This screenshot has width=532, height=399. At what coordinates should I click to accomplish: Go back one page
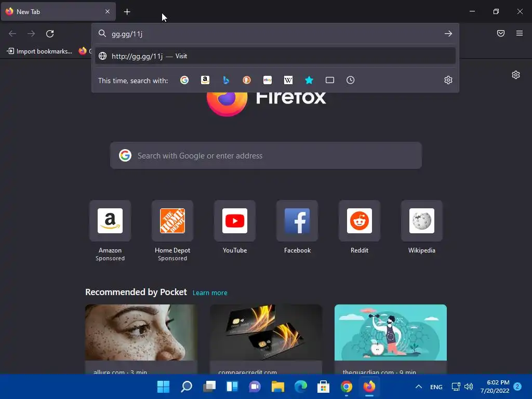tap(12, 34)
